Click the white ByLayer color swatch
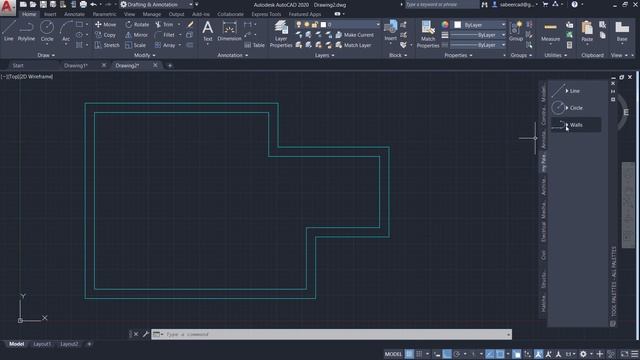 click(x=458, y=25)
